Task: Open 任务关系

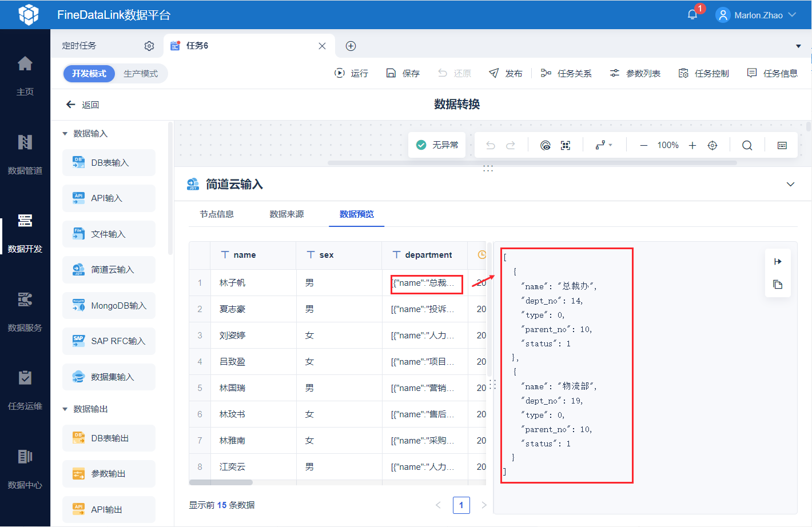Action: [566, 73]
